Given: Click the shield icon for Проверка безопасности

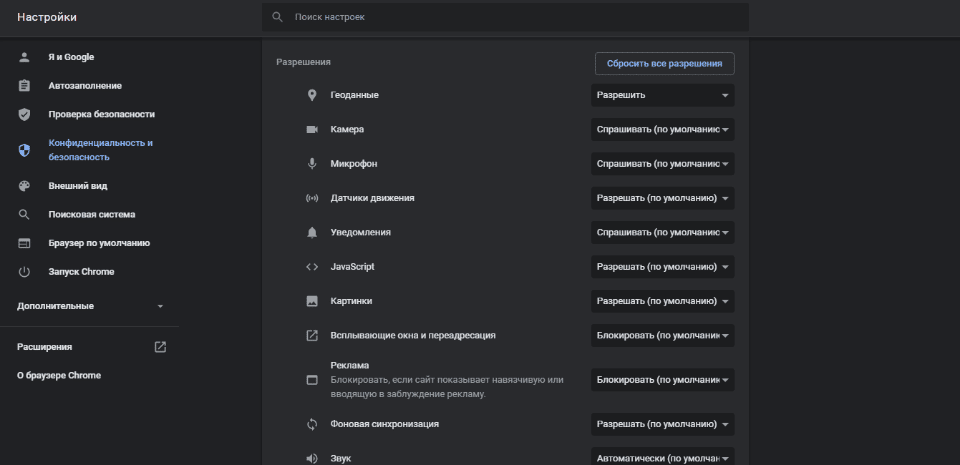Looking at the screenshot, I should coord(24,114).
